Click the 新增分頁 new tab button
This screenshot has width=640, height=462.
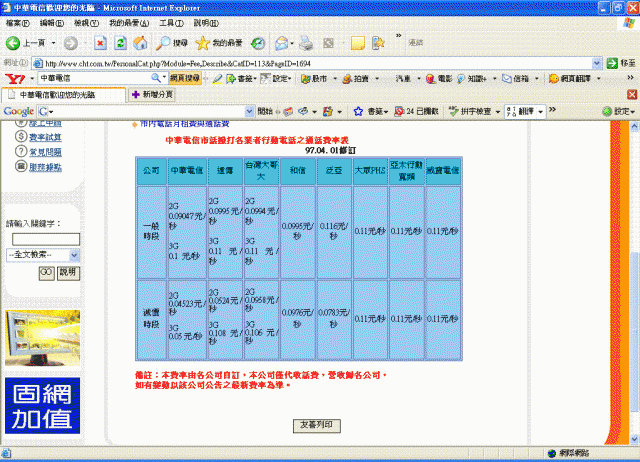click(152, 95)
